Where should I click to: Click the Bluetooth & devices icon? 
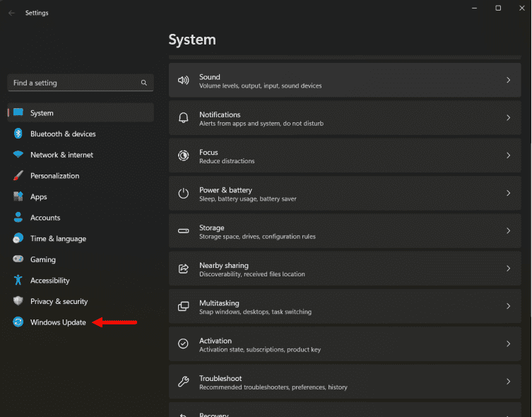[x=18, y=134]
